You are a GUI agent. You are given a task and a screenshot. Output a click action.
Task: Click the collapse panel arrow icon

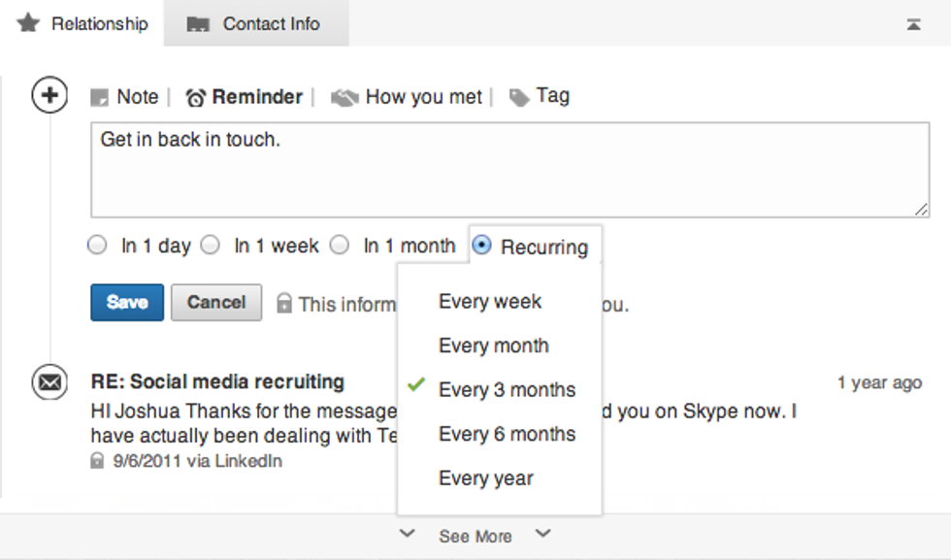click(x=913, y=24)
